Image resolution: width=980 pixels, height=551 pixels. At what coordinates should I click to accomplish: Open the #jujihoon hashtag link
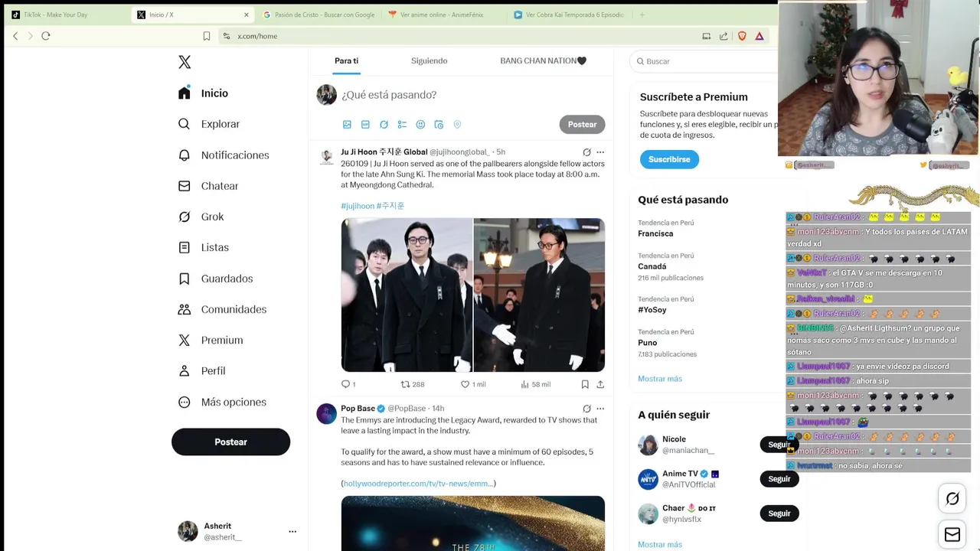[358, 206]
